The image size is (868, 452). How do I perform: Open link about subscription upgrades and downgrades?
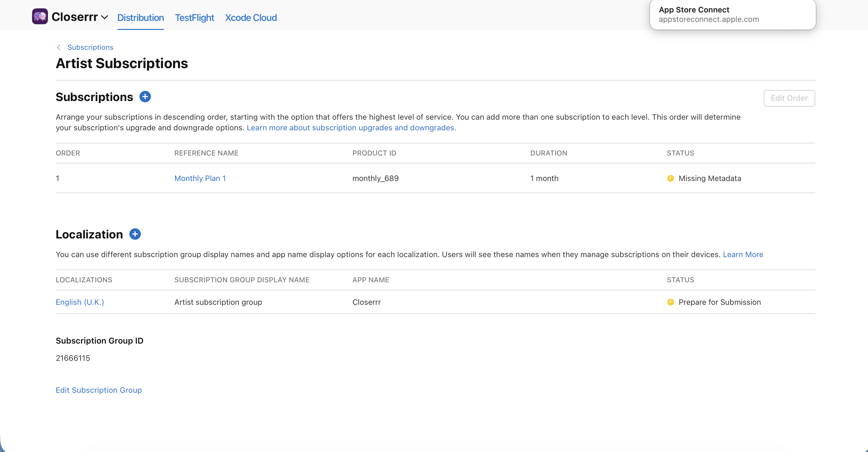pos(351,128)
